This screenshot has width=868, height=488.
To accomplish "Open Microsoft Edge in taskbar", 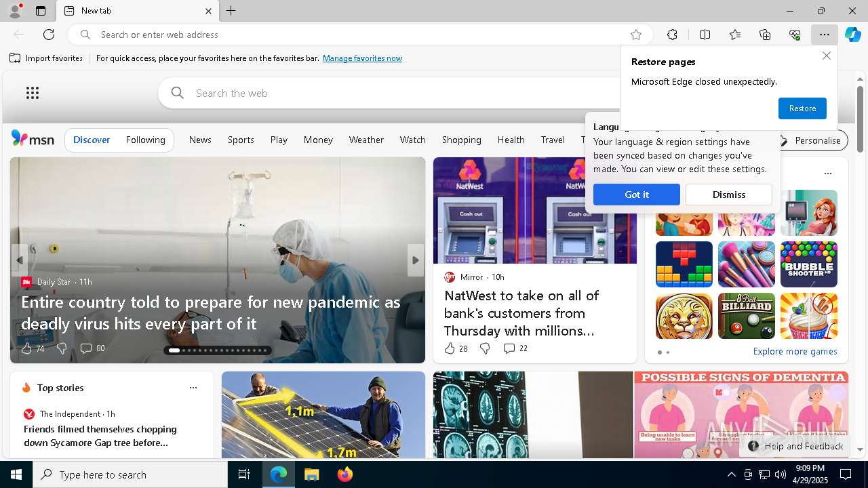I will coord(279,474).
